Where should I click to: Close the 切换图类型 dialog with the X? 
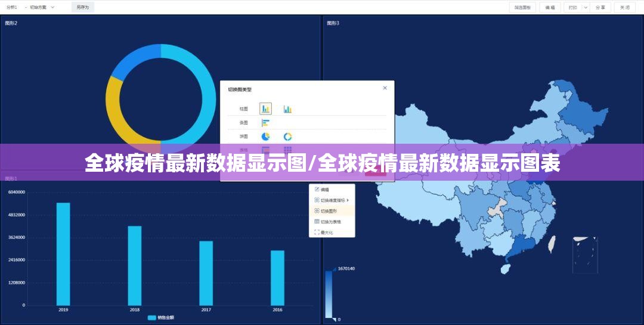(385, 88)
